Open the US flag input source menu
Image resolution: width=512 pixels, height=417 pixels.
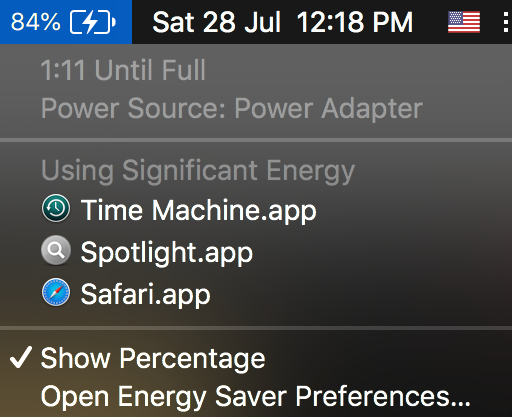click(464, 22)
